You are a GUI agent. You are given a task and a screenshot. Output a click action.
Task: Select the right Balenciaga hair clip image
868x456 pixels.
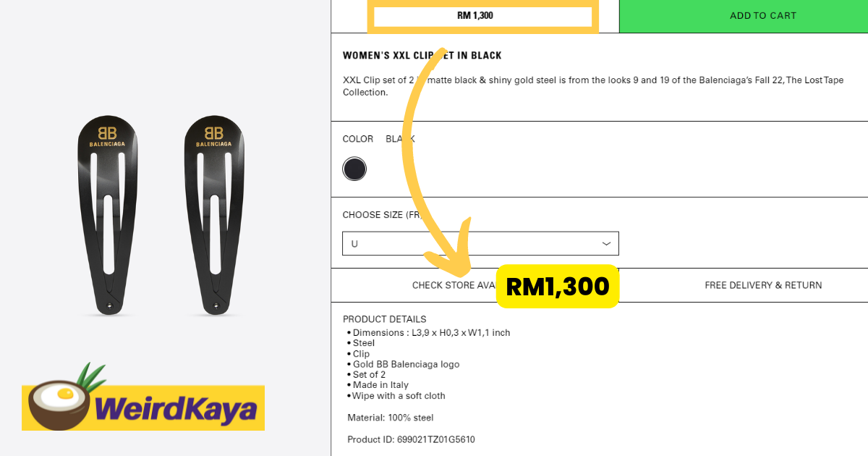[x=213, y=215]
